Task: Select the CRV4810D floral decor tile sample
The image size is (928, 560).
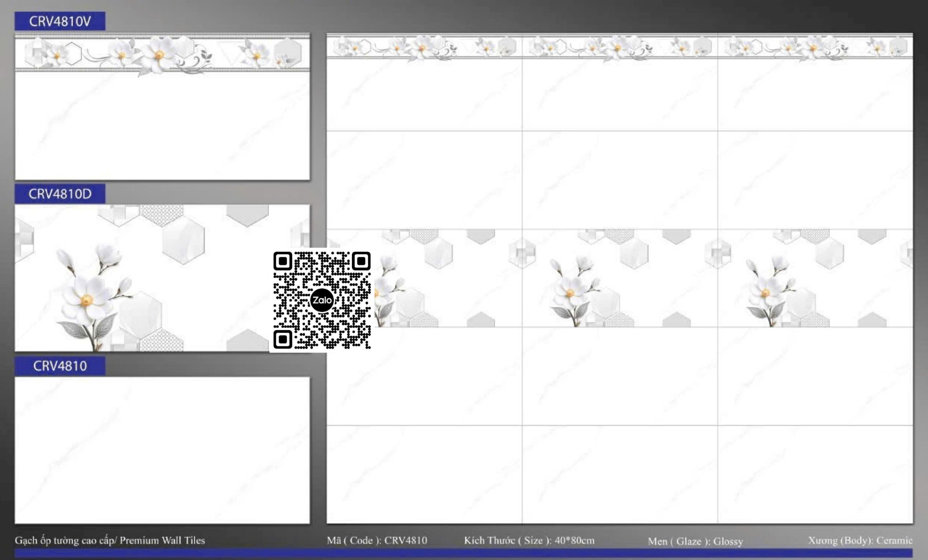Action: pos(162,278)
